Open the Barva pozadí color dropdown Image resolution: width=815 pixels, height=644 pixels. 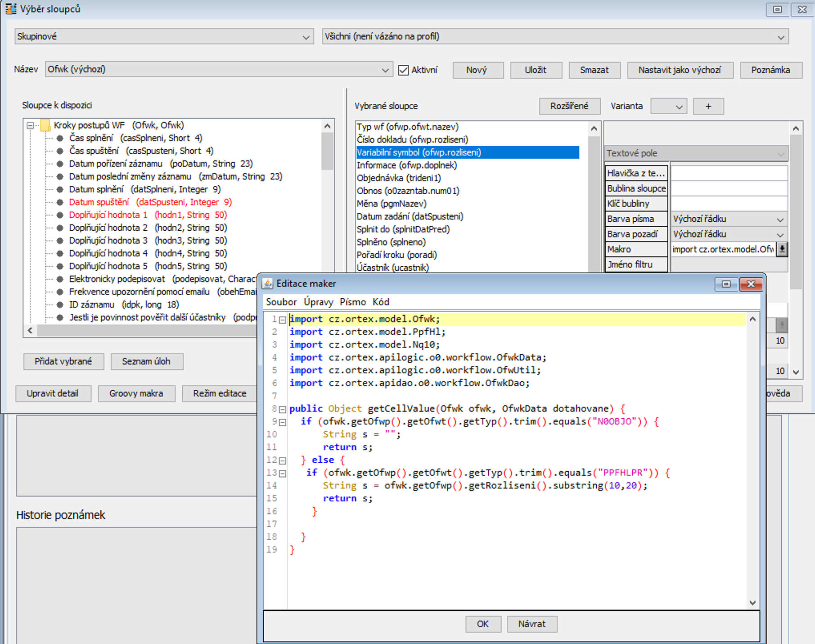(729, 234)
